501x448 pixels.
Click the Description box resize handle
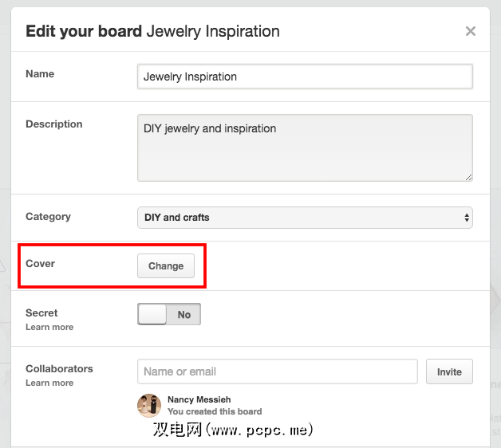tap(468, 177)
